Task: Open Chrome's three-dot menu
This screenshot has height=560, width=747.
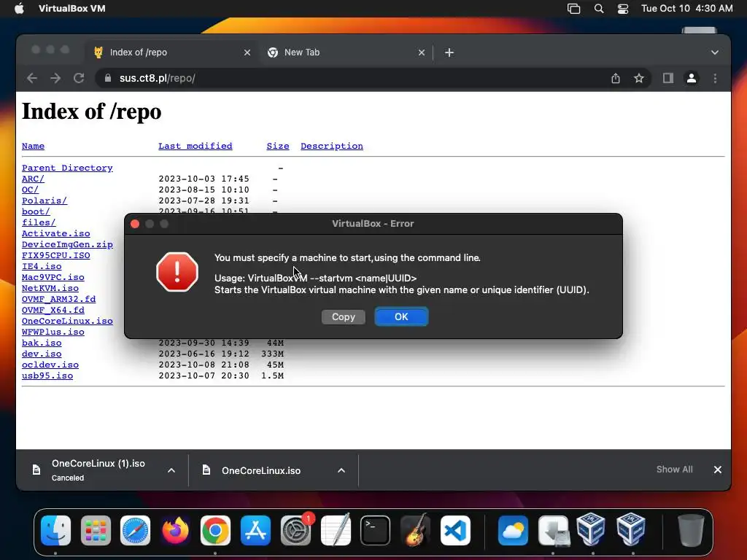Action: tap(715, 78)
